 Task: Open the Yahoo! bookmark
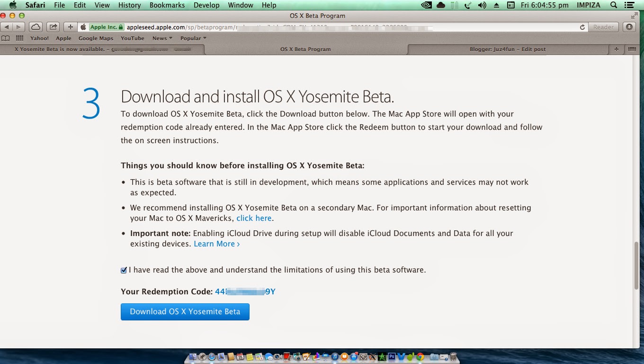39,38
